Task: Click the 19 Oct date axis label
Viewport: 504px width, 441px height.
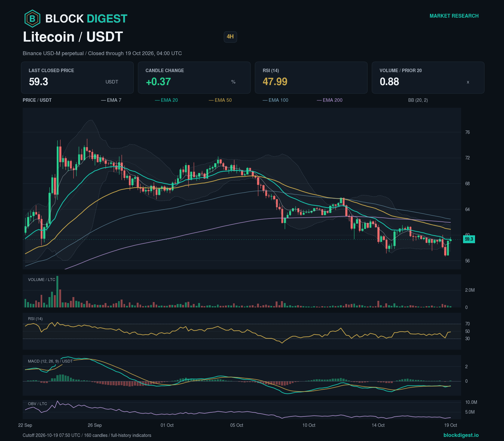Action: (x=451, y=425)
